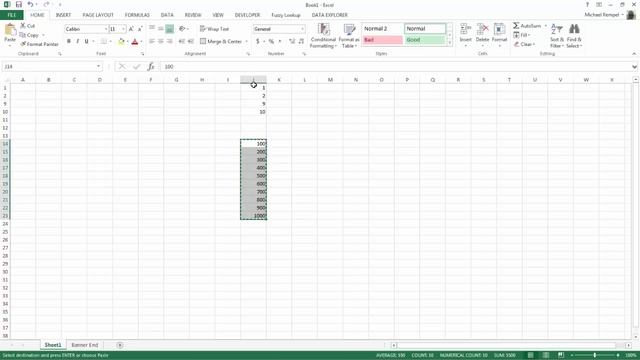Apply the Normal 2 cell style
Image resolution: width=640 pixels, height=360 pixels.
click(x=382, y=29)
